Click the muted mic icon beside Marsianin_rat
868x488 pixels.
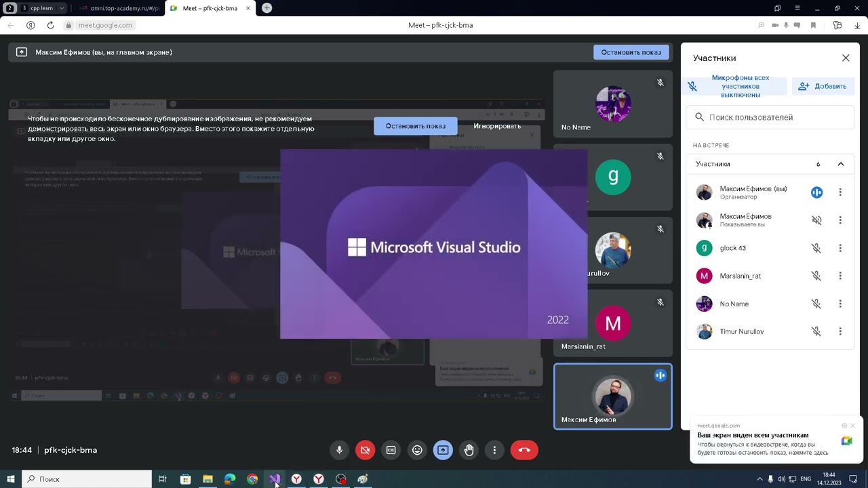tap(816, 276)
